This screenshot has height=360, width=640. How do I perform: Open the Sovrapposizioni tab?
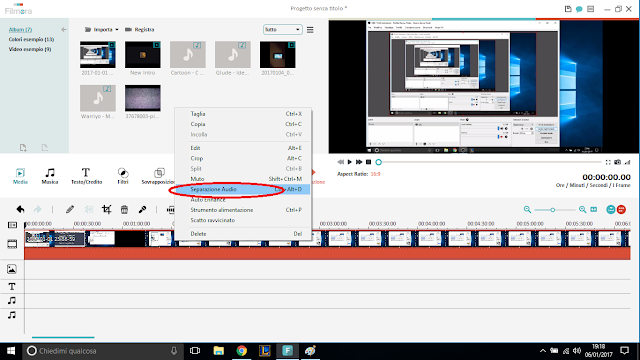(158, 176)
